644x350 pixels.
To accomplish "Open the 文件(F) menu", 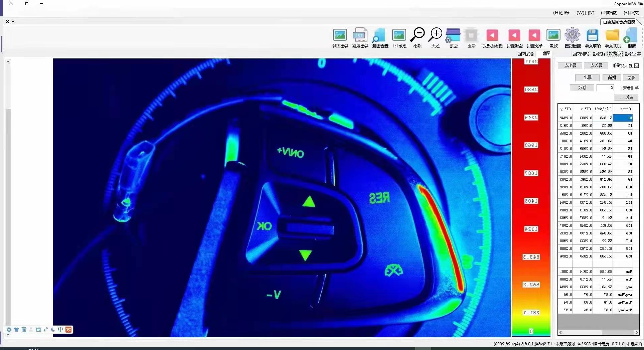I will [631, 13].
